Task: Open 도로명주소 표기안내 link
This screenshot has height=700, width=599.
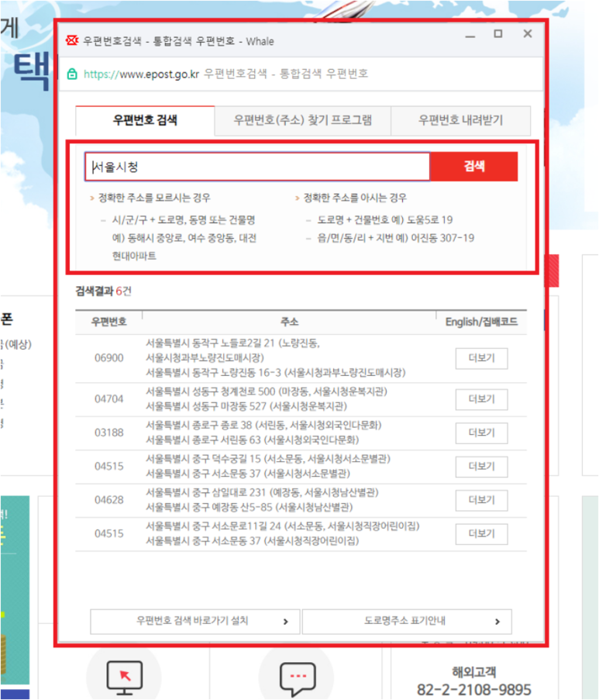Action: click(x=407, y=622)
